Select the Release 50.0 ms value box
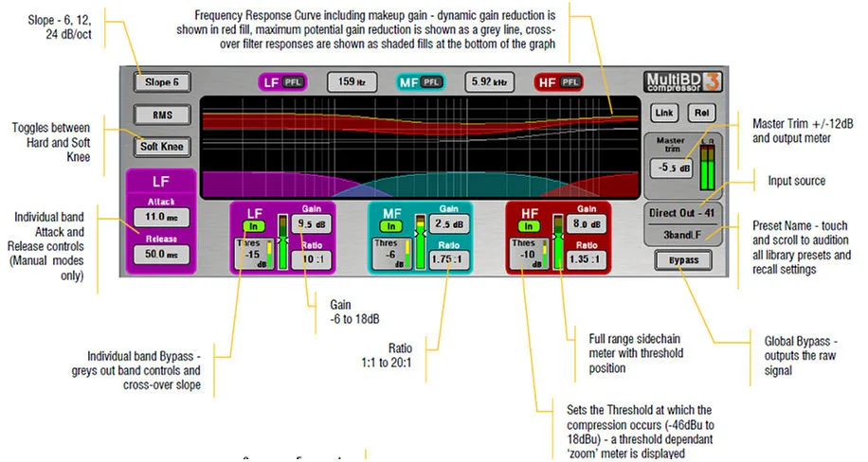This screenshot has height=462, width=868. click(161, 254)
